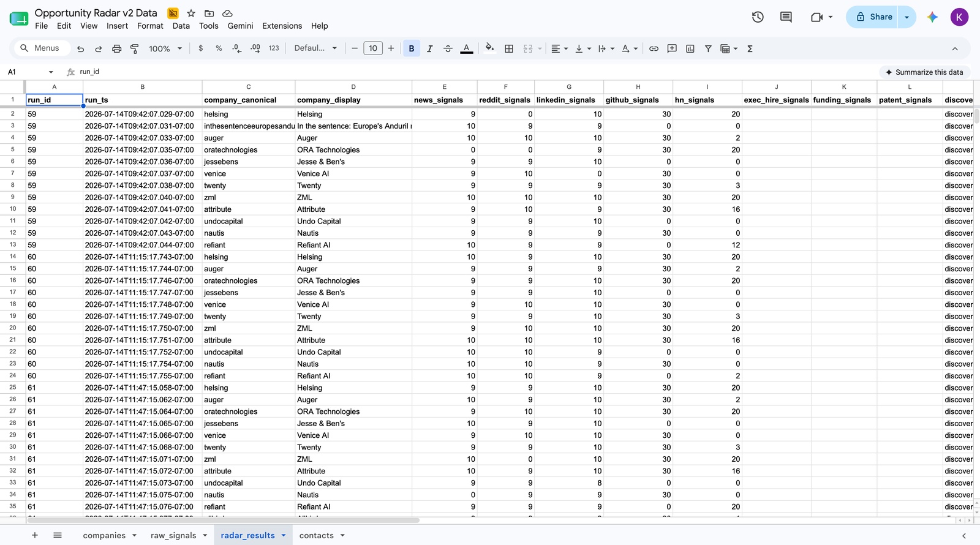
Task: Open the Insert menu
Action: [117, 26]
